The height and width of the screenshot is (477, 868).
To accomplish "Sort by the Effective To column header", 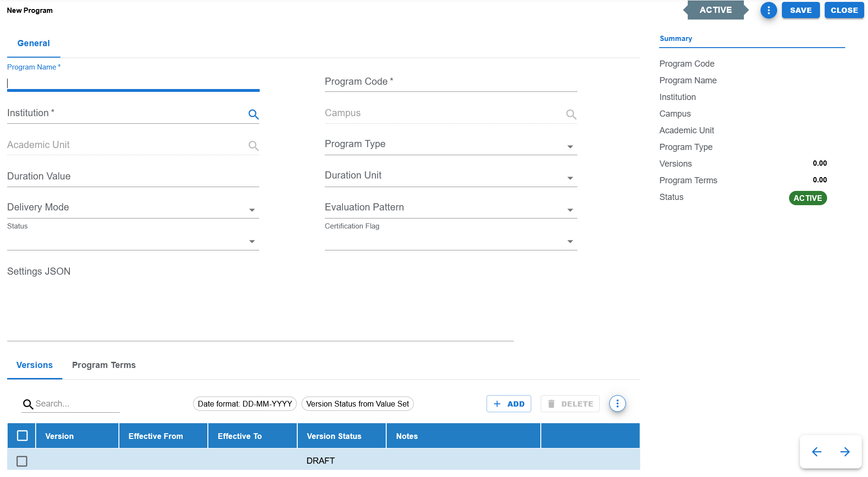I will pyautogui.click(x=253, y=436).
